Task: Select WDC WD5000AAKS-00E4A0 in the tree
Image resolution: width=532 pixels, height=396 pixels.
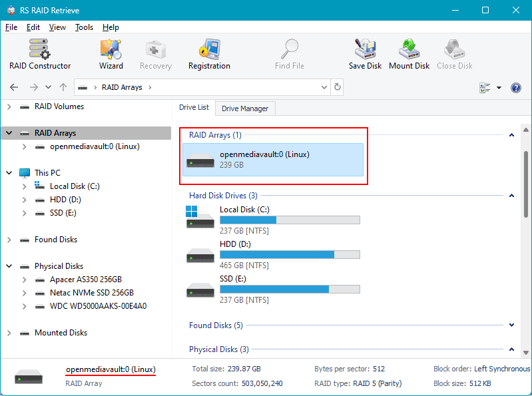Action: coord(98,306)
